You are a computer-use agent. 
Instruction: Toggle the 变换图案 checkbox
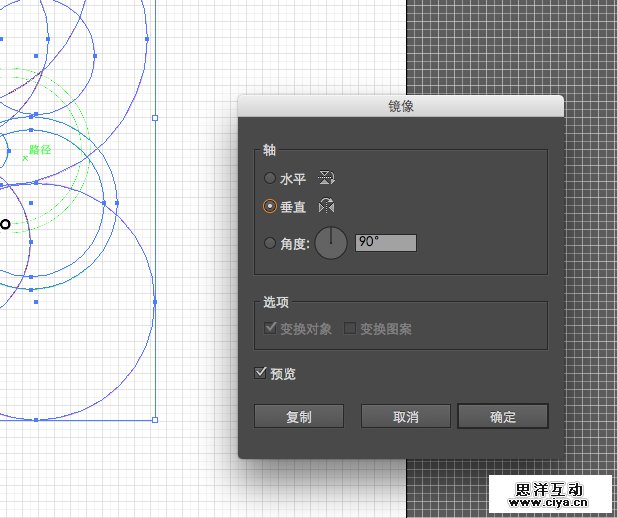pos(350,328)
